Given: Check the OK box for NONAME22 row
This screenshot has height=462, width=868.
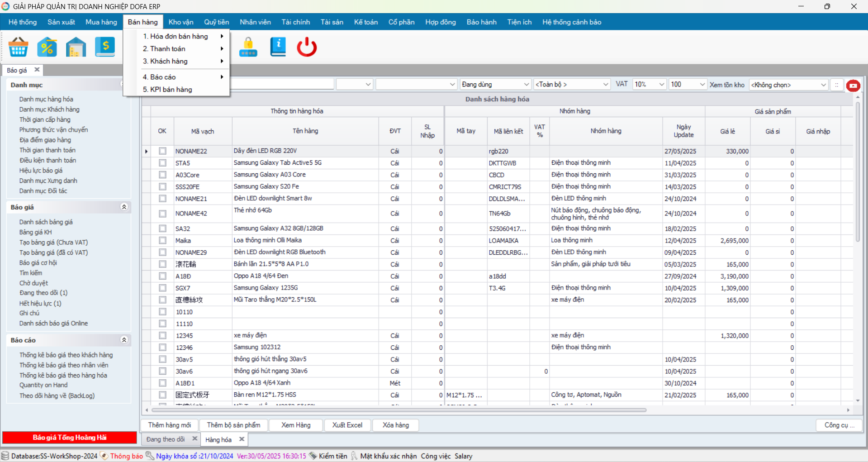Looking at the screenshot, I should (x=162, y=151).
